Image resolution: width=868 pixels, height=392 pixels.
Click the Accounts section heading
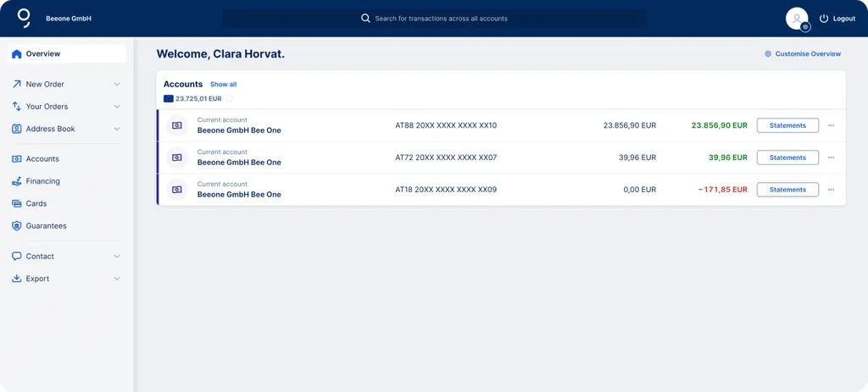pyautogui.click(x=183, y=84)
